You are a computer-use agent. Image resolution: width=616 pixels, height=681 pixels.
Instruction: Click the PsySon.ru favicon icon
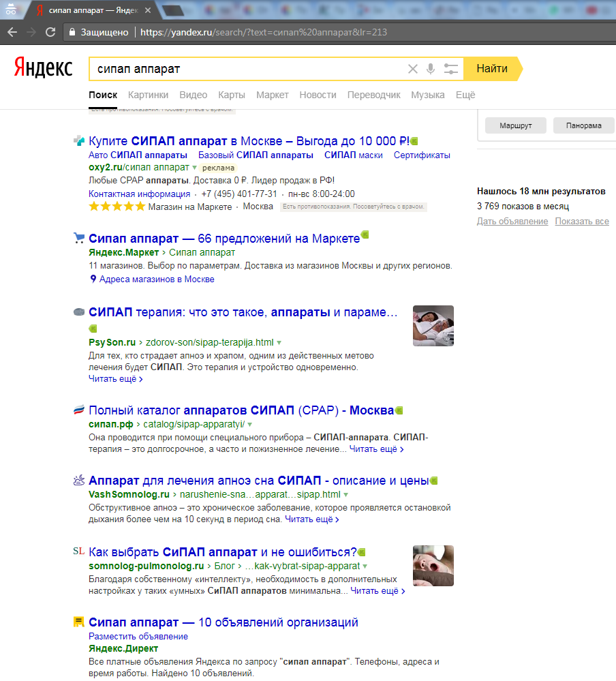79,312
